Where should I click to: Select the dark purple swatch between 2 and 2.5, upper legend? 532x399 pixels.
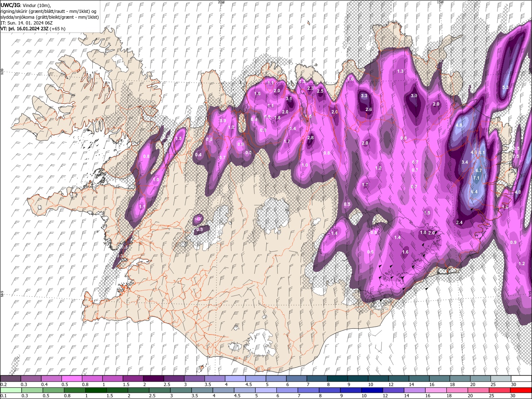tap(153, 379)
